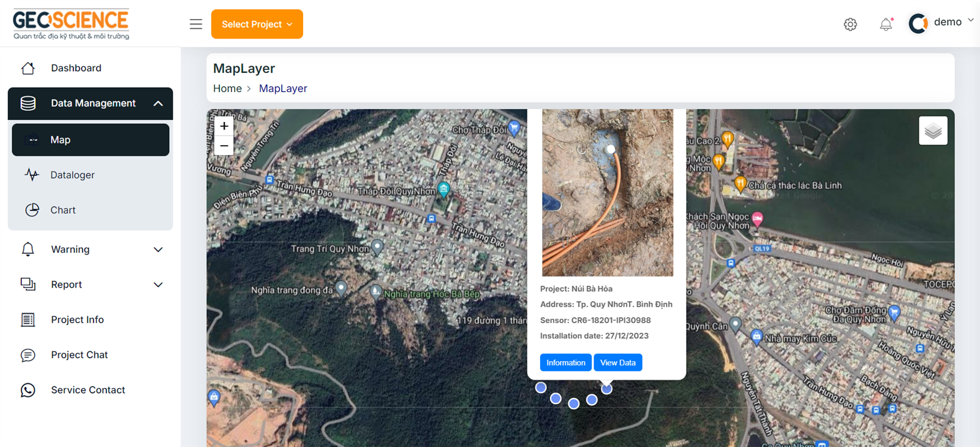Zoom in on the map
Screen dimensions: 980x447
point(224,126)
